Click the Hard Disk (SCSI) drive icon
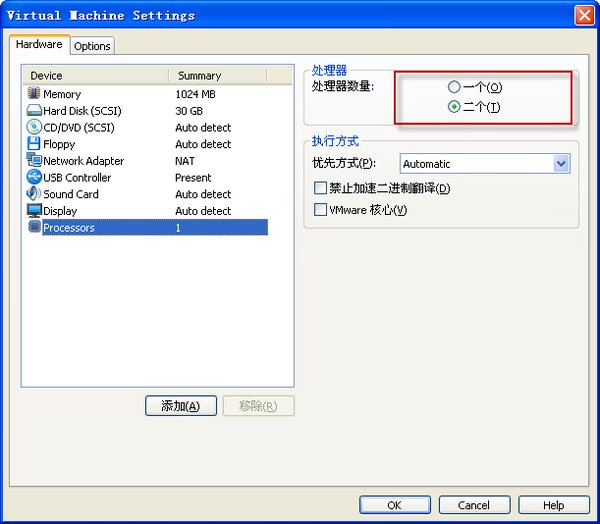The height and width of the screenshot is (524, 600). pos(34,110)
